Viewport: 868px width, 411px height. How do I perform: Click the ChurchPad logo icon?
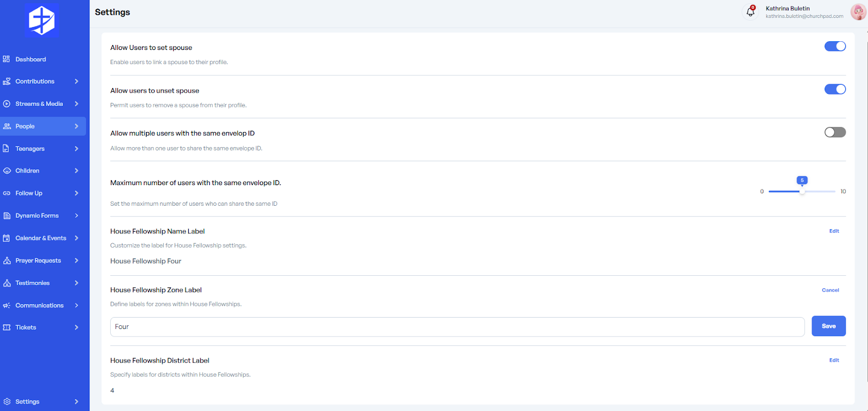42,20
